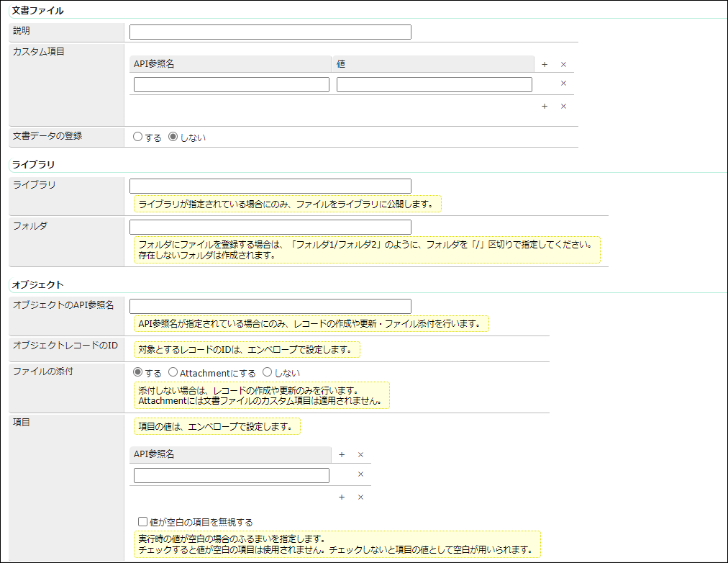Click bottom plus icon in 項目 section
Image resolution: width=728 pixels, height=563 pixels.
pyautogui.click(x=342, y=497)
